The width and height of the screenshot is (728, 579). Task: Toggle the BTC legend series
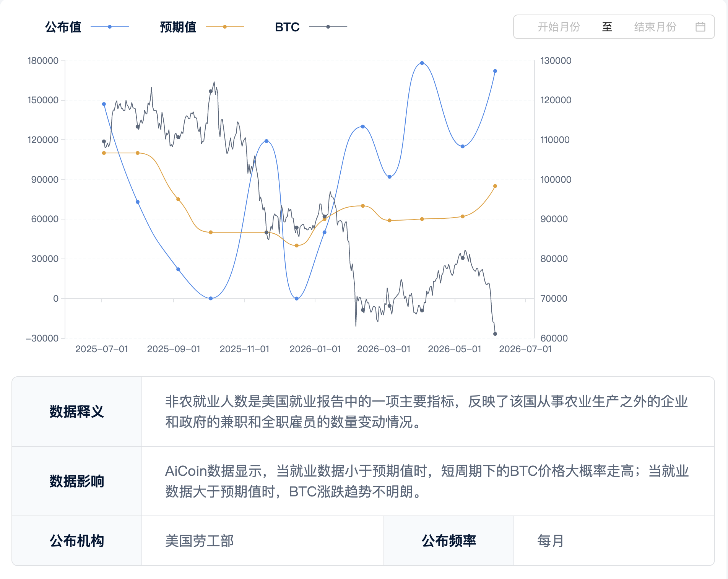pyautogui.click(x=311, y=27)
